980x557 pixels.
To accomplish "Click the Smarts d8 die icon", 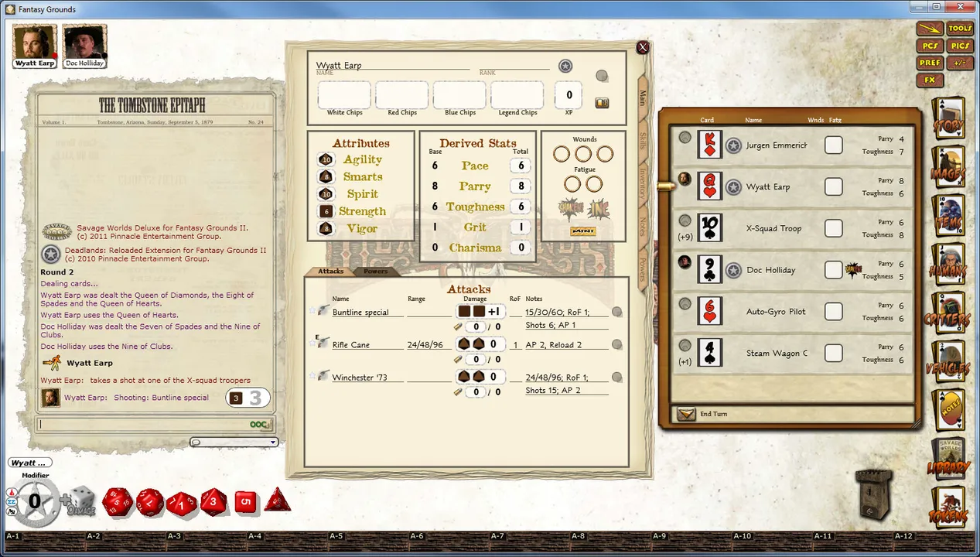I will [326, 177].
